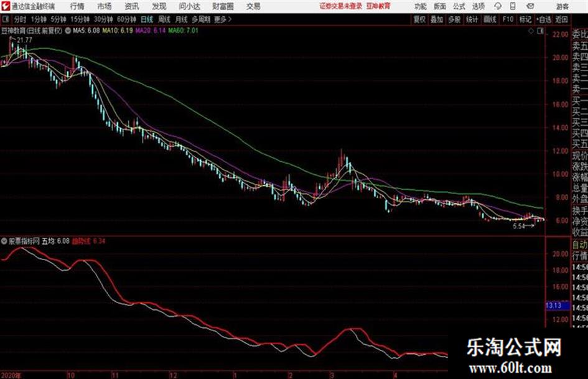
Task: Click the 统计 toolbar button
Action: click(472, 19)
